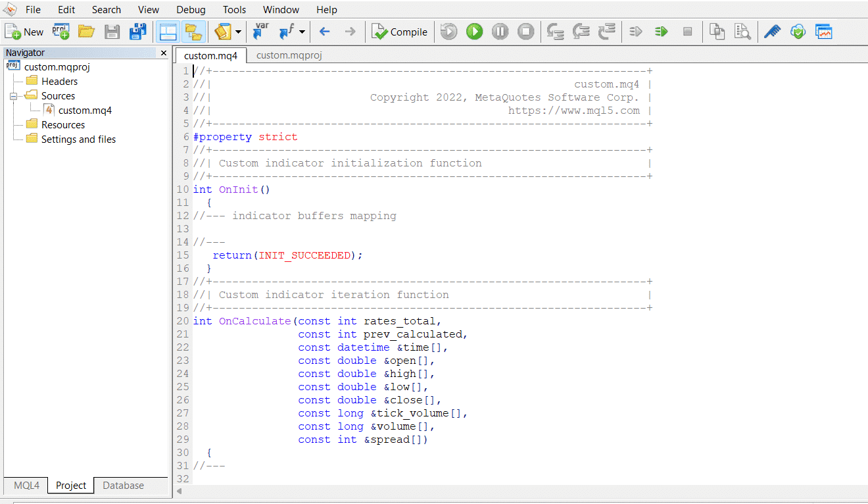Navigate forward with the gray right arrow
Viewport: 868px width, 504px height.
coord(350,32)
